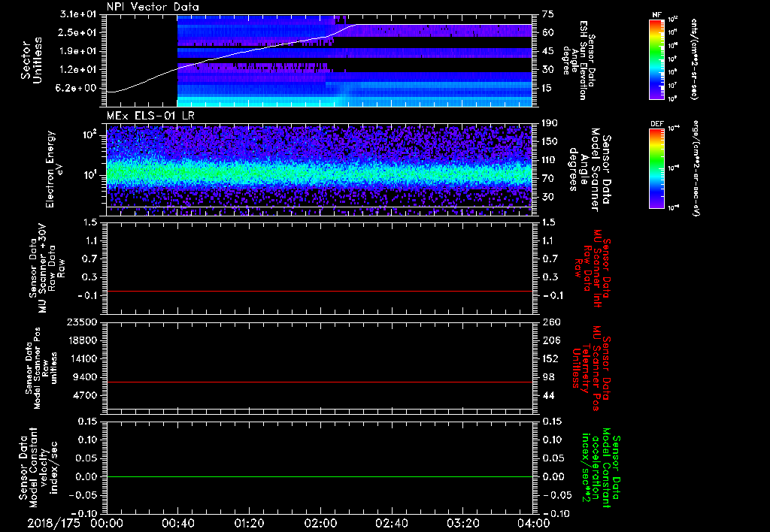Click the DEF color scale bar
This screenshot has height=532, width=770.
coord(656,168)
